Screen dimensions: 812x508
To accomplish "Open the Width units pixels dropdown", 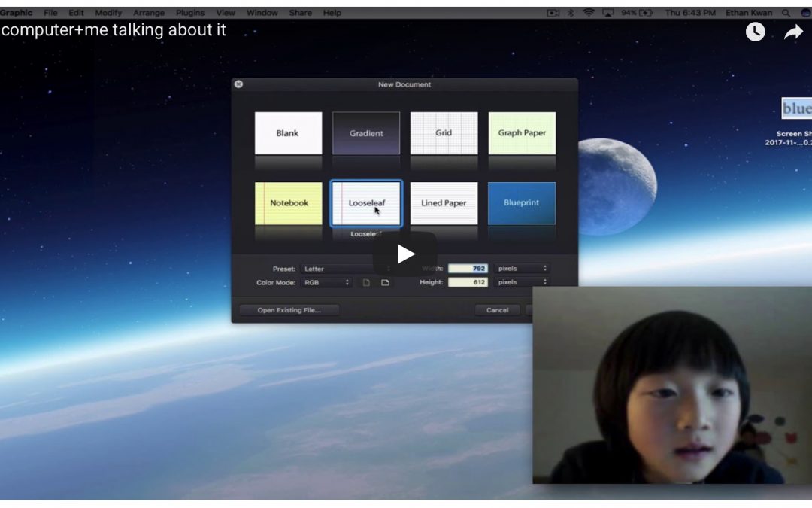I will click(522, 269).
